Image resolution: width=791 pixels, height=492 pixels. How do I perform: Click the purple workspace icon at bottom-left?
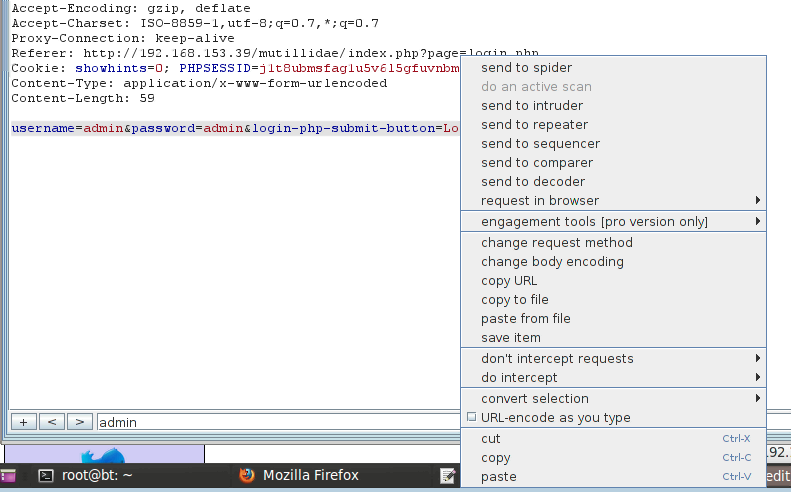pyautogui.click(x=7, y=476)
